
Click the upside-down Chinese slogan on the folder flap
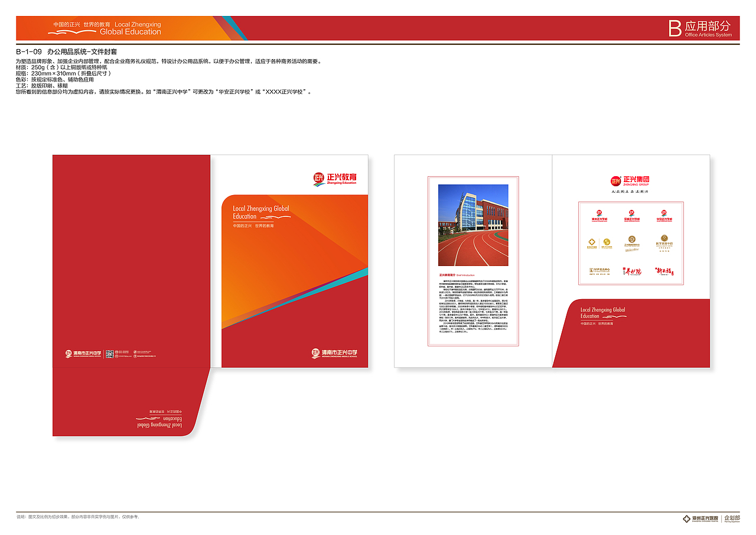[x=165, y=411]
